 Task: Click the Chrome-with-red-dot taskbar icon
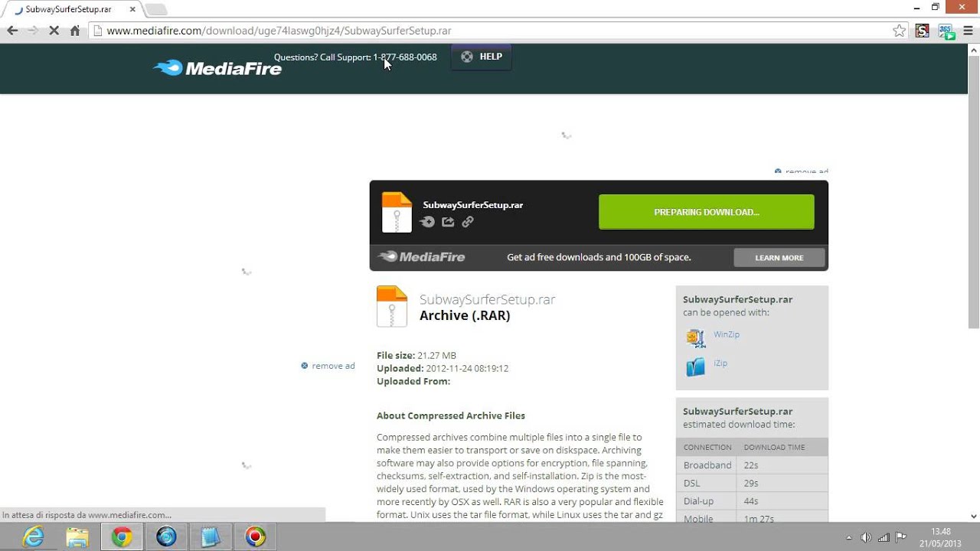tap(255, 537)
